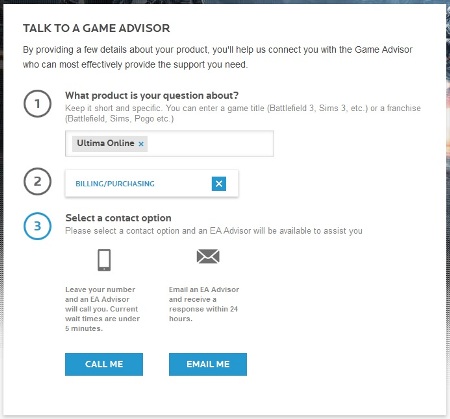Image resolution: width=450 pixels, height=419 pixels.
Task: Click the introductory paragraph about Game Advisor
Action: click(218, 57)
